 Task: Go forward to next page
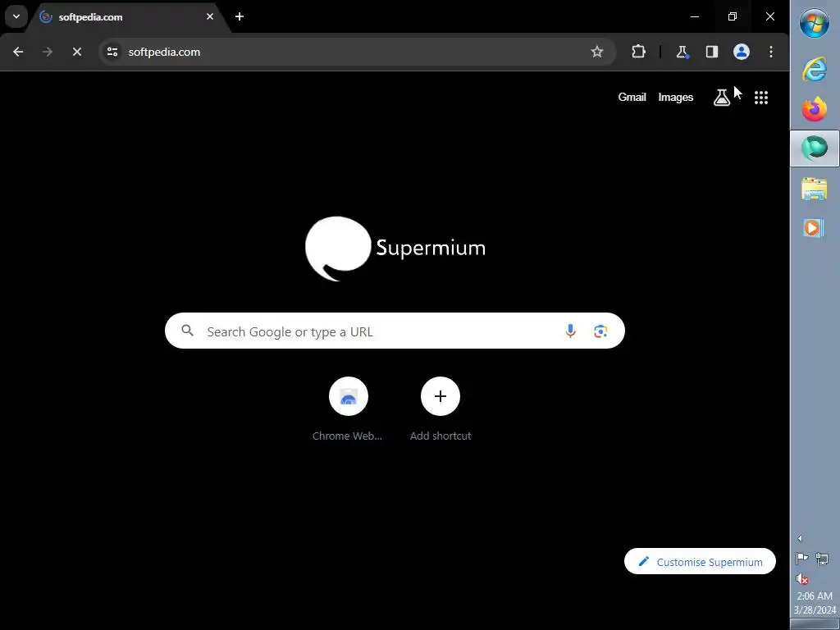[x=48, y=52]
